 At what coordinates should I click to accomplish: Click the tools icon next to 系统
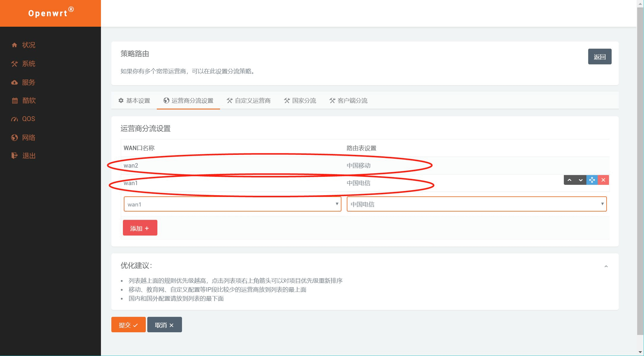[14, 64]
